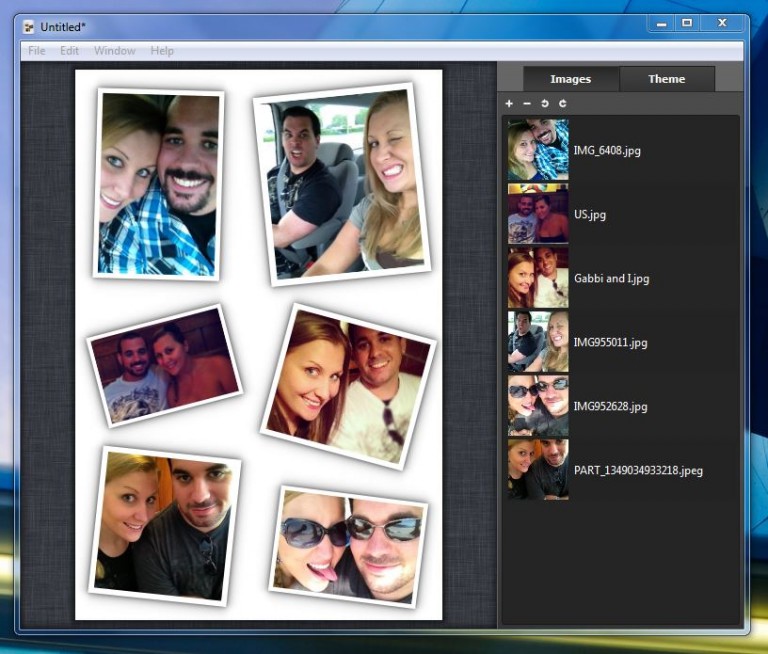The width and height of the screenshot is (768, 654).
Task: Select the IMG955011.jpg thumbnail in list
Action: [x=538, y=341]
